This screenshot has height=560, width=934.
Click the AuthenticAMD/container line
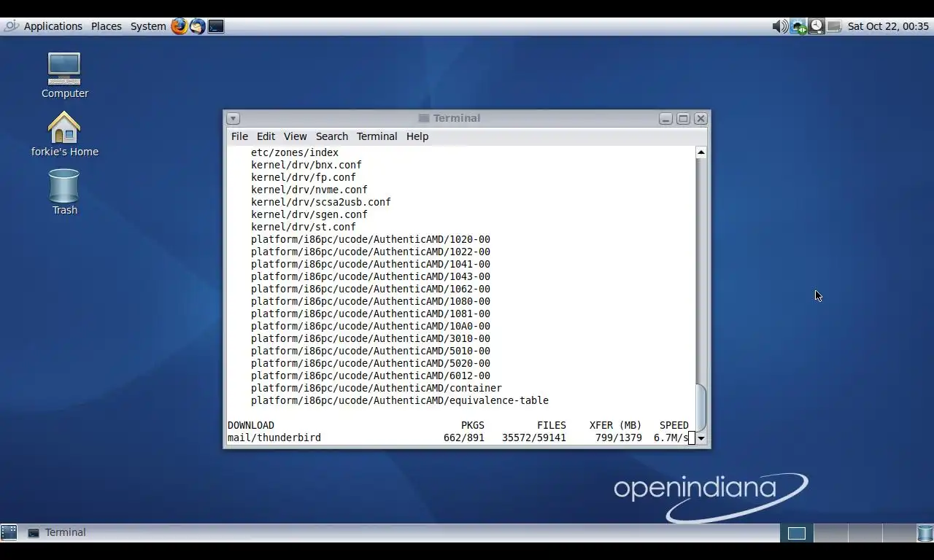pos(377,388)
